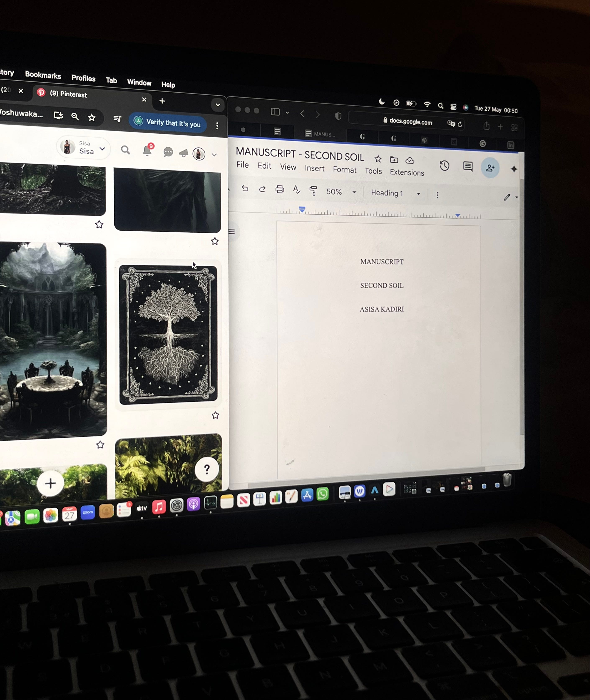The width and height of the screenshot is (590, 700).
Task: Open the three-dot more toolbar options in Docs
Action: pyautogui.click(x=437, y=195)
